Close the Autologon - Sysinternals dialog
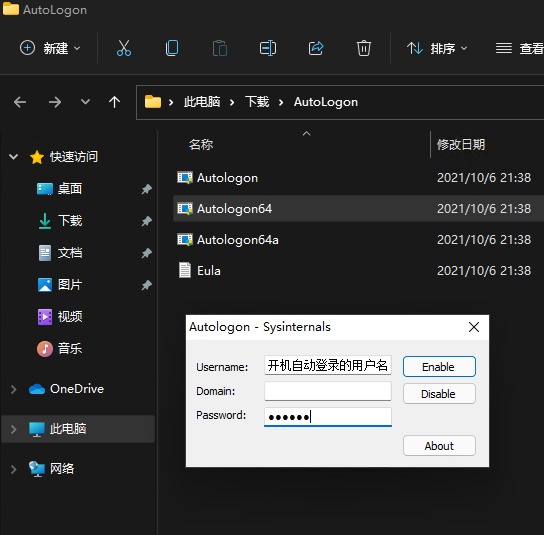This screenshot has height=535, width=544. pyautogui.click(x=474, y=327)
